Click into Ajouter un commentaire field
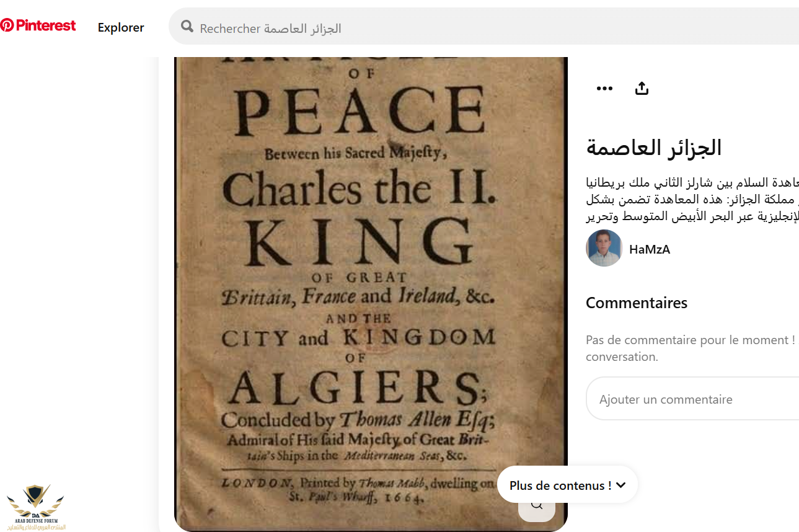Viewport: 799px width, 532px height. point(692,399)
